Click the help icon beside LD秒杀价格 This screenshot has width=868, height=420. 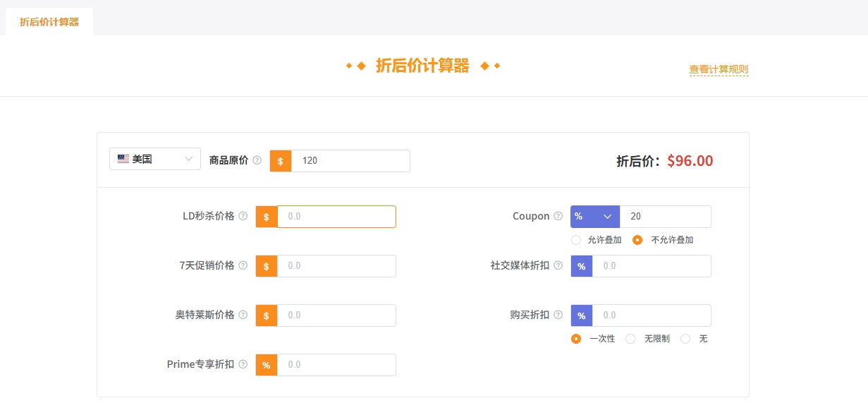click(243, 216)
